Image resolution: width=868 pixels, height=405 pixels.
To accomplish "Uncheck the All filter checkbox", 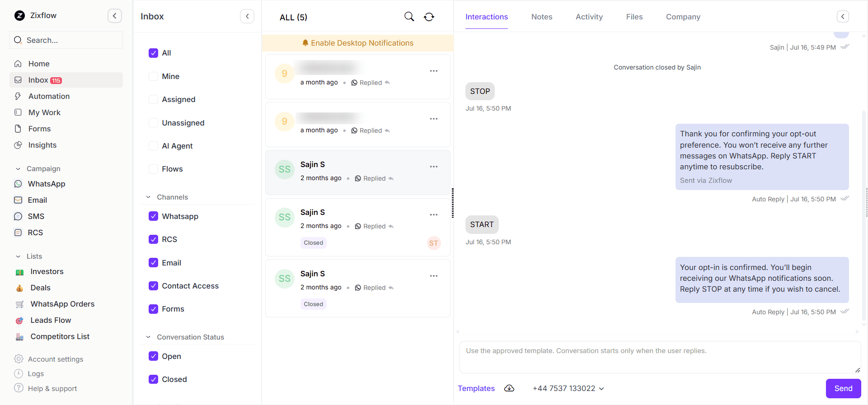I will (154, 53).
